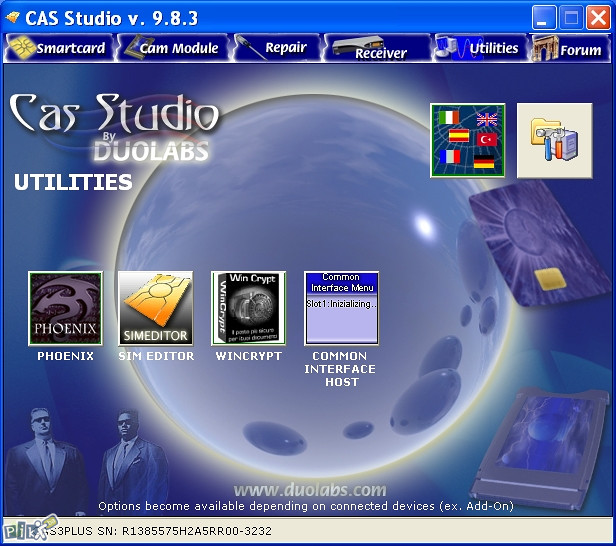The image size is (616, 546).
Task: Open the SIM Editor icon
Action: point(156,309)
